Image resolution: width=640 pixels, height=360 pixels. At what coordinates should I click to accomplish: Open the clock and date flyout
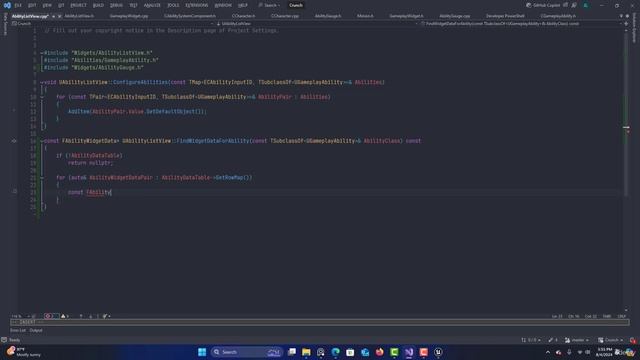604,352
